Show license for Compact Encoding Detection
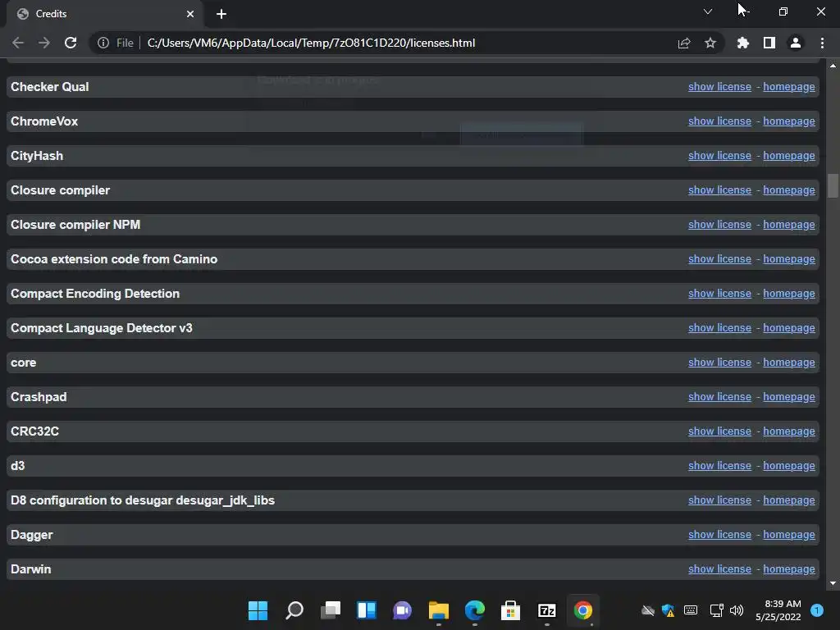This screenshot has height=630, width=840. click(719, 294)
